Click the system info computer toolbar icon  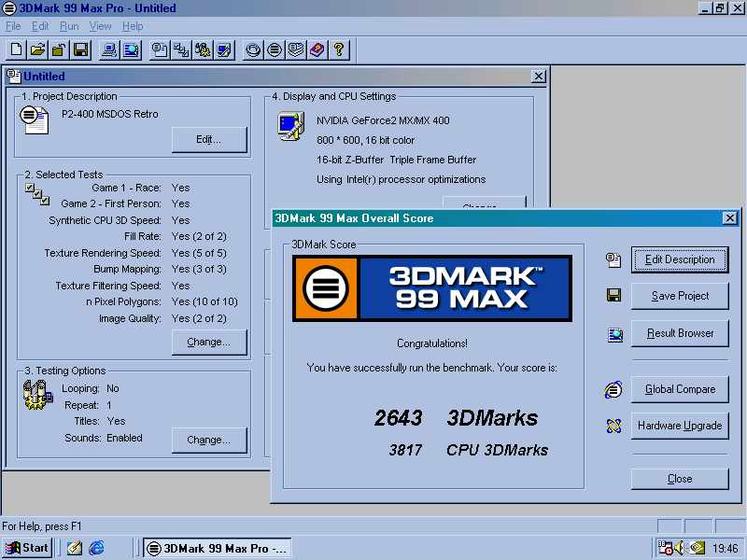109,49
